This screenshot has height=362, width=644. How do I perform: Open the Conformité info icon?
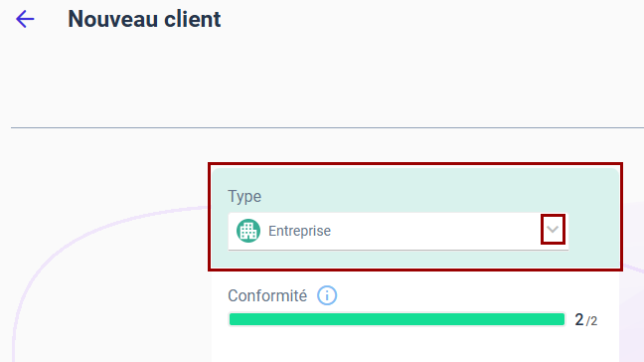click(327, 295)
